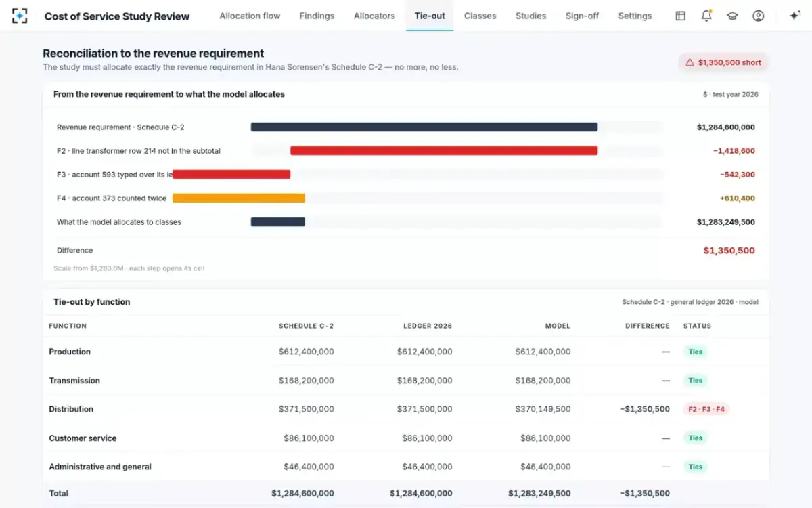This screenshot has width=812, height=508.
Task: Click the Ties badge in Production row
Action: coord(696,352)
